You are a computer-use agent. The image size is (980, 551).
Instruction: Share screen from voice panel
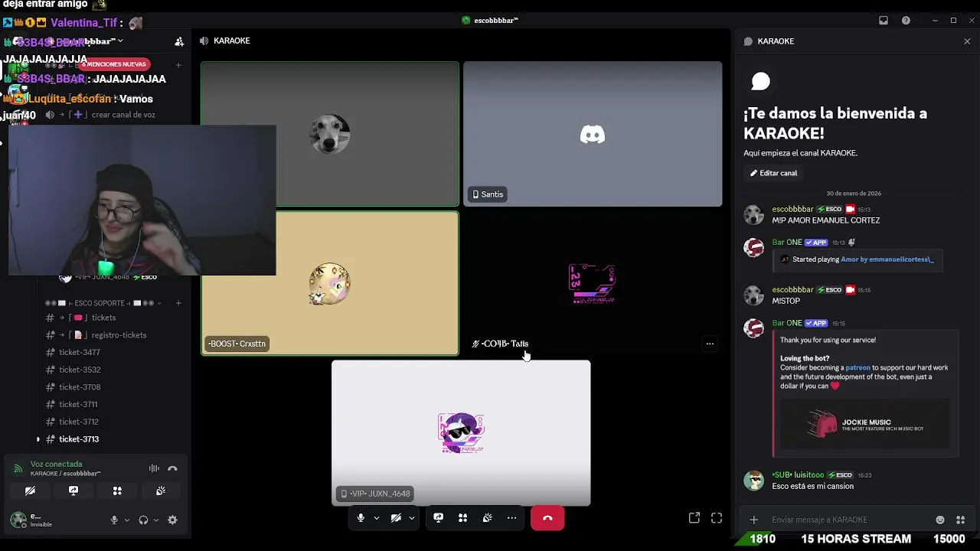(73, 491)
